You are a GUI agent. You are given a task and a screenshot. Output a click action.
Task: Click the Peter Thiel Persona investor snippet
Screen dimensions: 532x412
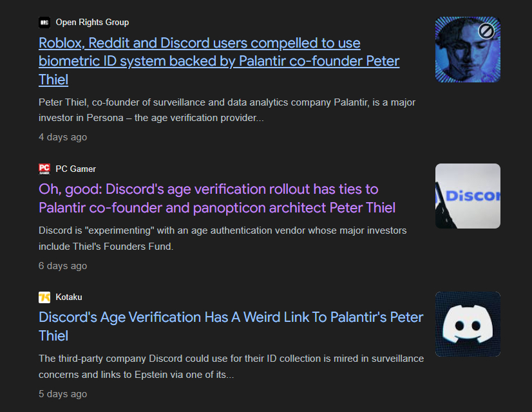[x=227, y=110]
